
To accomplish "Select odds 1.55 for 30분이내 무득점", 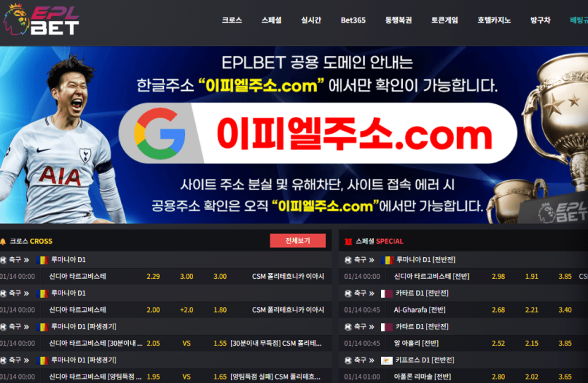I will [220, 344].
